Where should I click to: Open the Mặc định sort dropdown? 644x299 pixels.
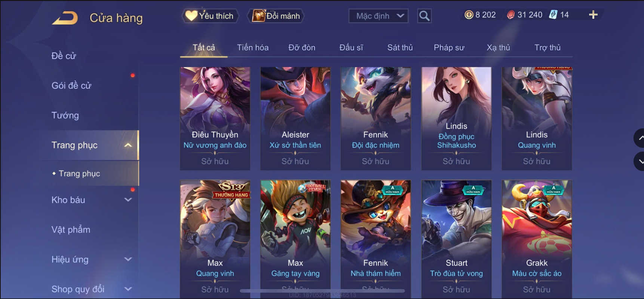378,16
